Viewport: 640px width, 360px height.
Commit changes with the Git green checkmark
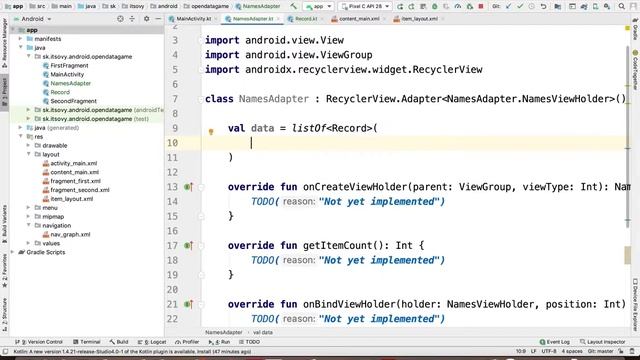coord(520,7)
